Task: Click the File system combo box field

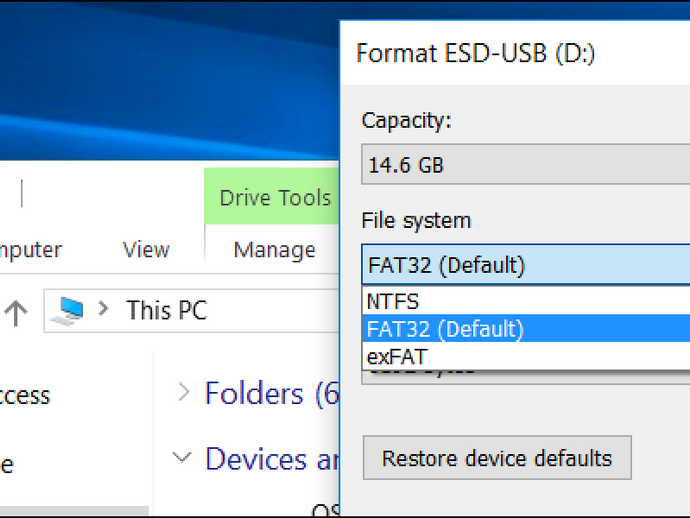Action: (525, 265)
